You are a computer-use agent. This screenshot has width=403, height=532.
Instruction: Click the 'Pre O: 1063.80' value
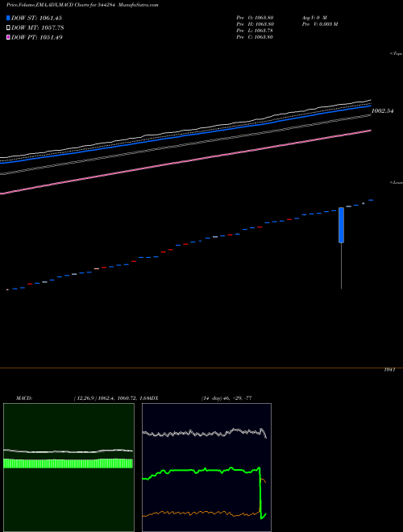pos(255,18)
